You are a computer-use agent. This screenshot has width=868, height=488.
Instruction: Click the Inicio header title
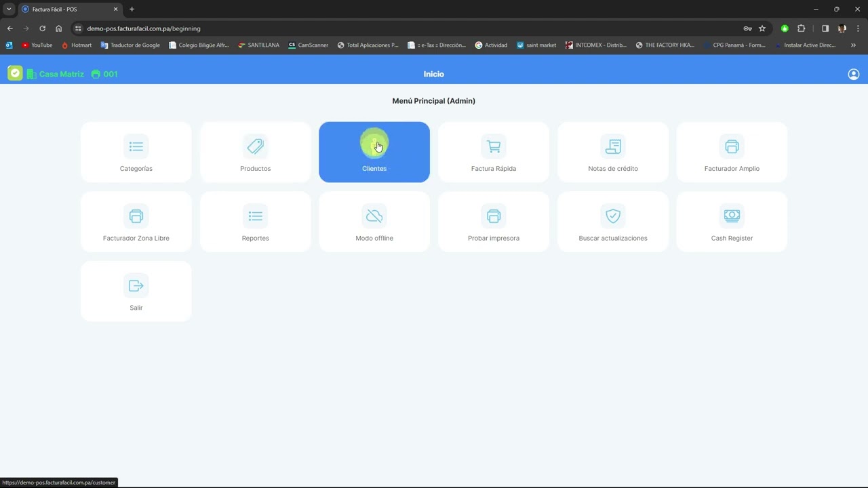click(x=434, y=74)
